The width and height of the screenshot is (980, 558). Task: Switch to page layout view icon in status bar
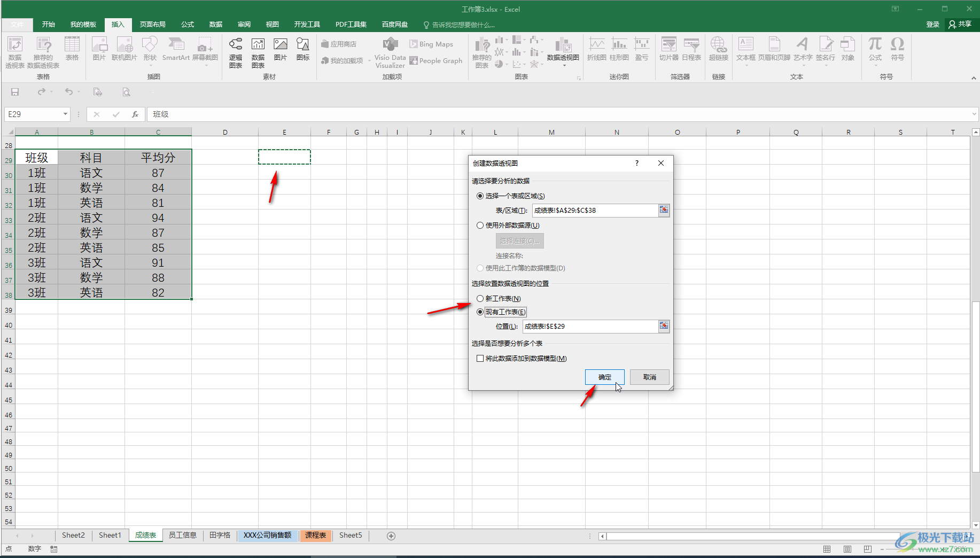click(x=847, y=549)
